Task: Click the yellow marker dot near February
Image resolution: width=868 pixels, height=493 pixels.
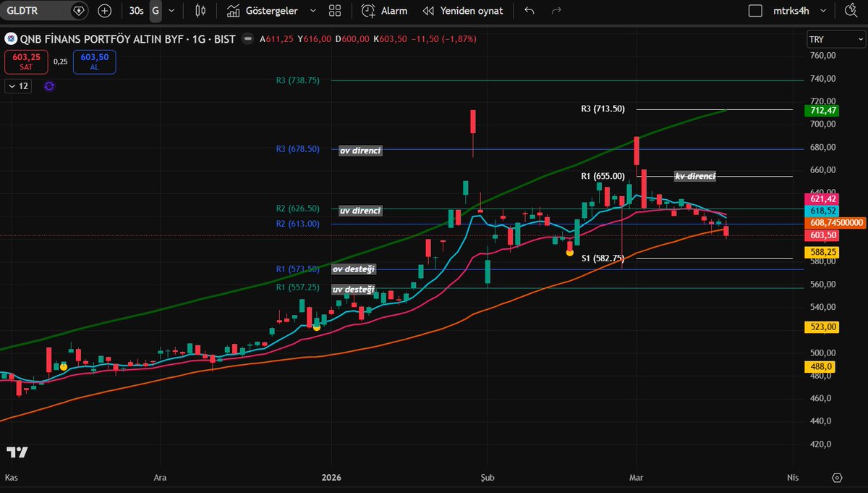Action: 570,253
